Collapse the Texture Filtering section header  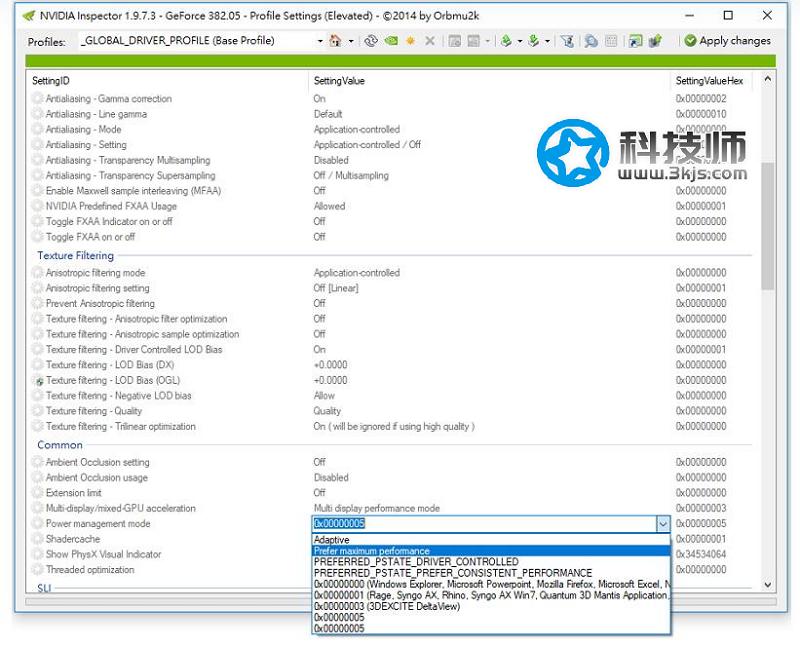pyautogui.click(x=76, y=256)
